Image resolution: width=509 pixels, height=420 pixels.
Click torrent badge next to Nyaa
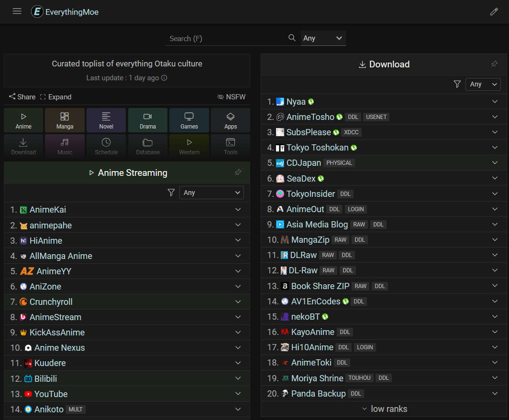click(311, 102)
